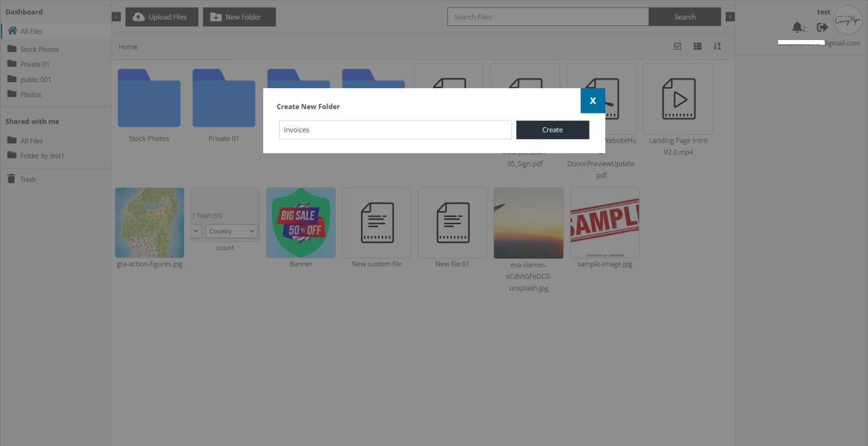Toggle right panel with arrow button
The width and height of the screenshot is (868, 446).
point(730,17)
